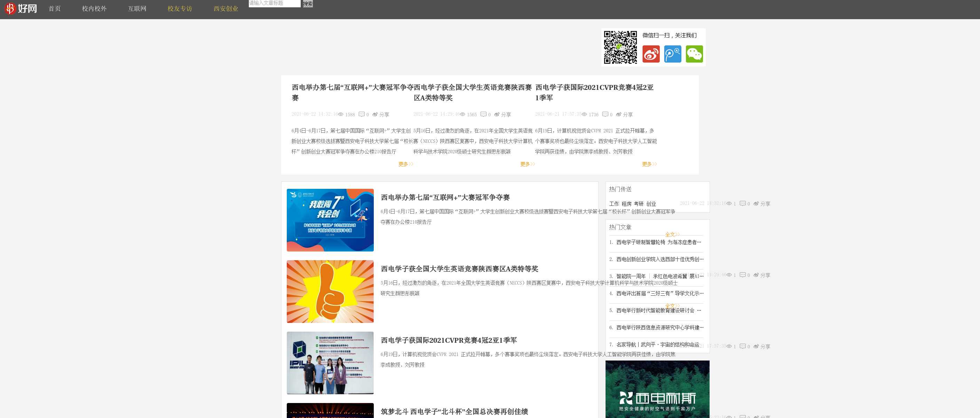This screenshot has width=980, height=418.
Task: Open hot article 西电学子研制智慧轮椅
Action: click(x=658, y=242)
